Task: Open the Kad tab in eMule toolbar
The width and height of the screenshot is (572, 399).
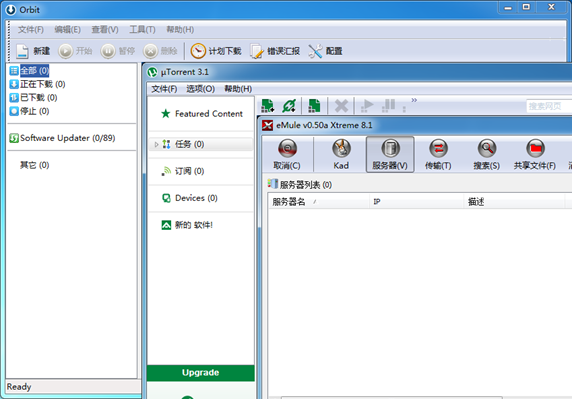Action: tap(341, 155)
